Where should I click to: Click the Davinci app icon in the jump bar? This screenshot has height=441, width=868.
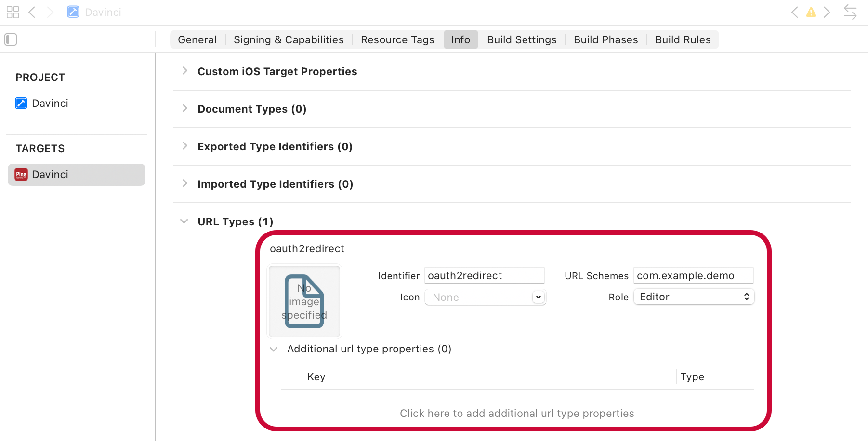click(x=73, y=12)
